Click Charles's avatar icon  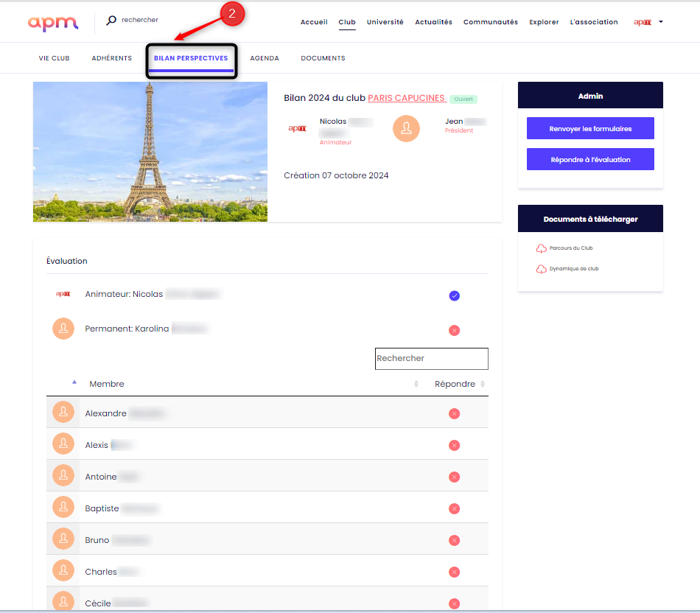click(63, 570)
